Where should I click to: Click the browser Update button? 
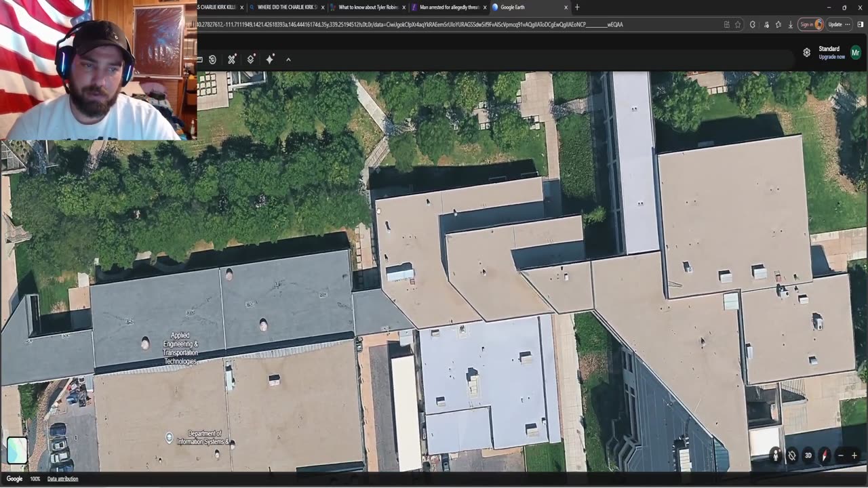[x=839, y=24]
